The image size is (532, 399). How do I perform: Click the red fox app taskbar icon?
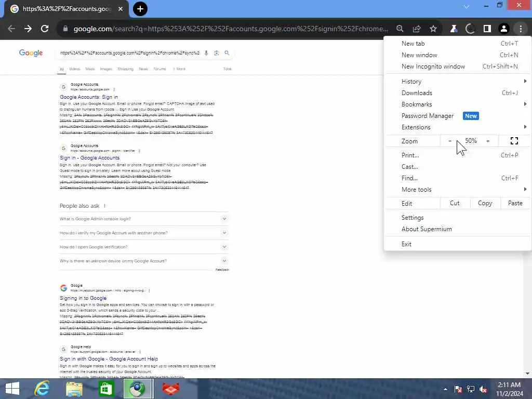[171, 389]
